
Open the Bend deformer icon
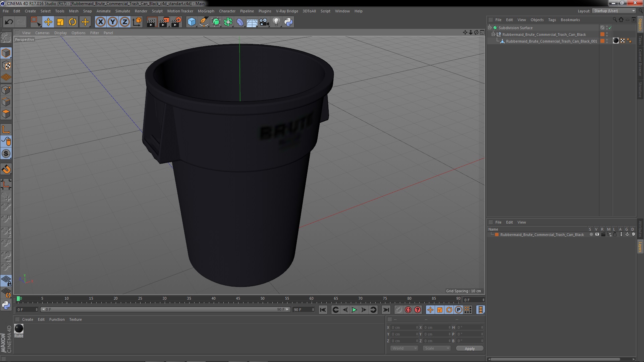[240, 22]
